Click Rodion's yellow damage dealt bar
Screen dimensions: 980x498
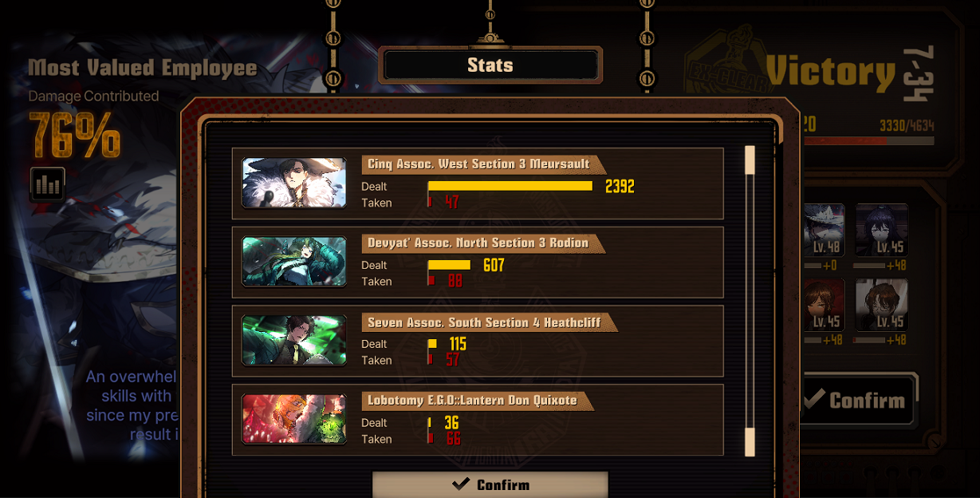click(449, 265)
